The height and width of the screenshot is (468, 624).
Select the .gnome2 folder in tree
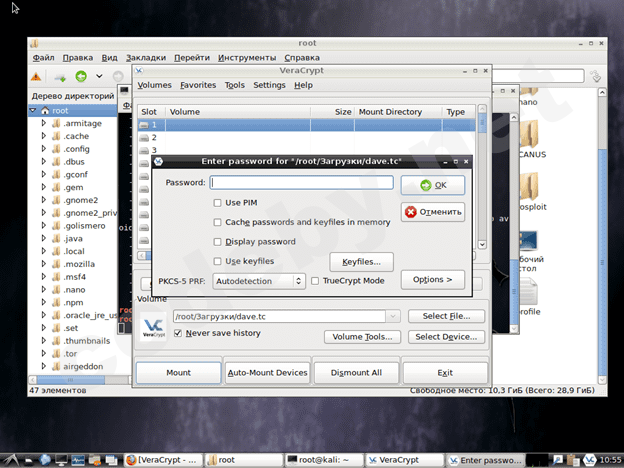[x=80, y=200]
